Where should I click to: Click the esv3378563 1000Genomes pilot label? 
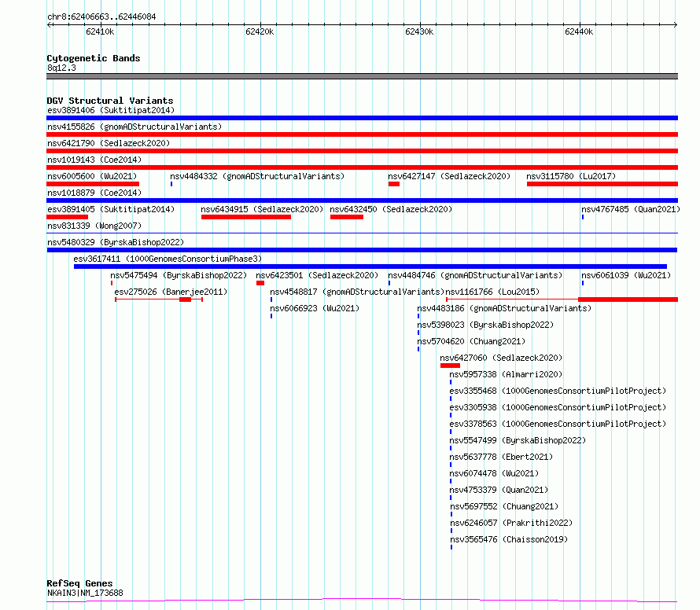click(x=558, y=424)
